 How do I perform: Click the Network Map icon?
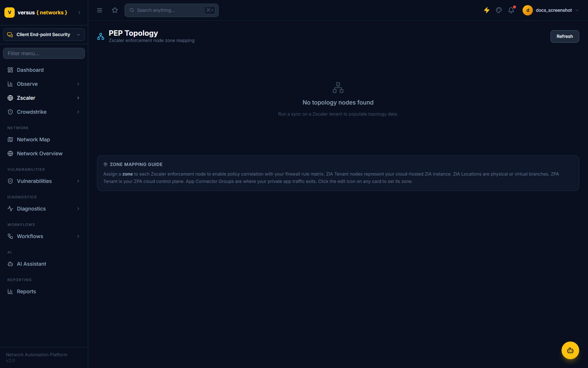[10, 139]
